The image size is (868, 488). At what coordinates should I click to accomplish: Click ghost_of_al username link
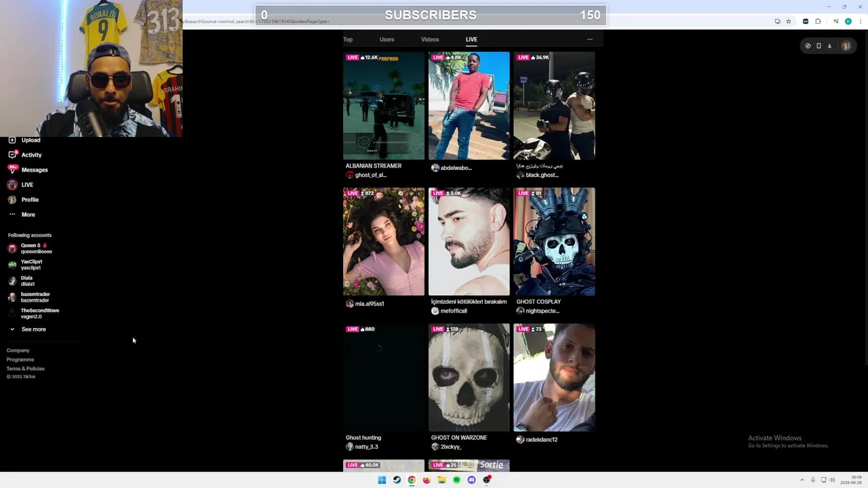370,175
